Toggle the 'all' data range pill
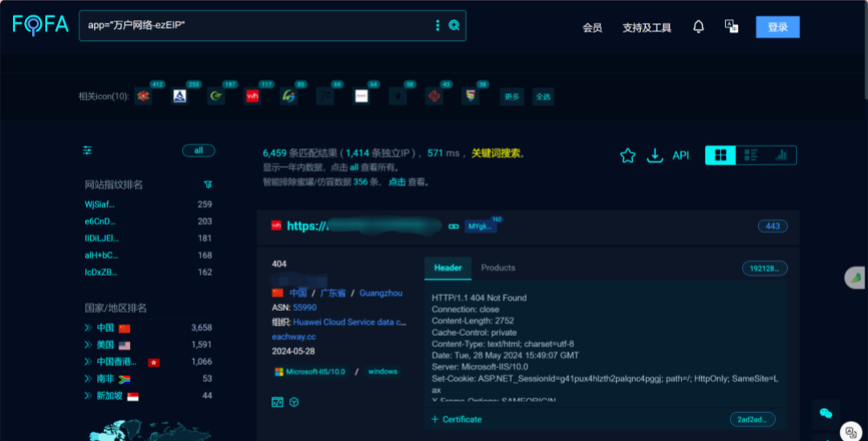This screenshot has width=868, height=441. tap(199, 151)
